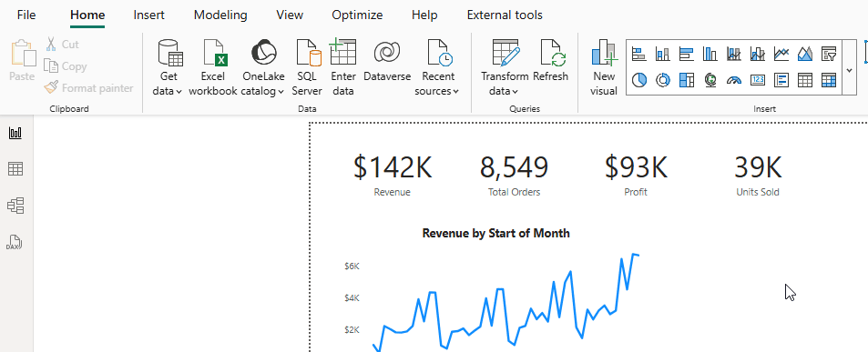Open the Help ribbon tab
Screen dimensions: 868x352
(424, 15)
